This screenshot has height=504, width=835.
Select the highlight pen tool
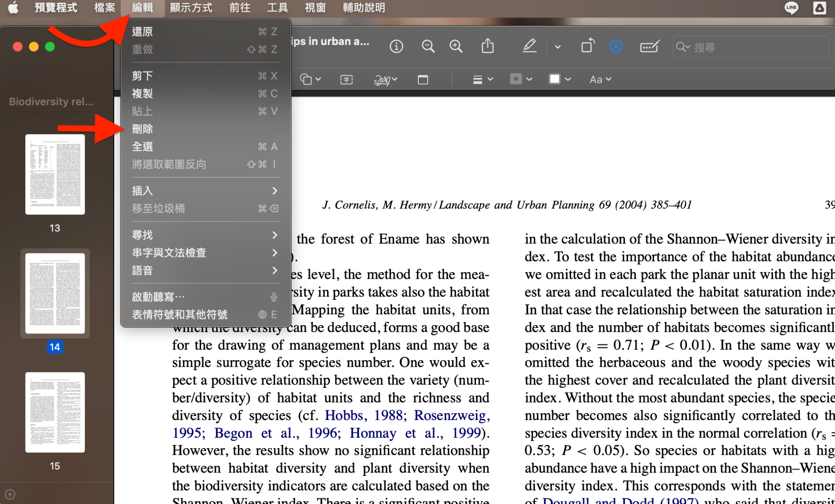[529, 46]
